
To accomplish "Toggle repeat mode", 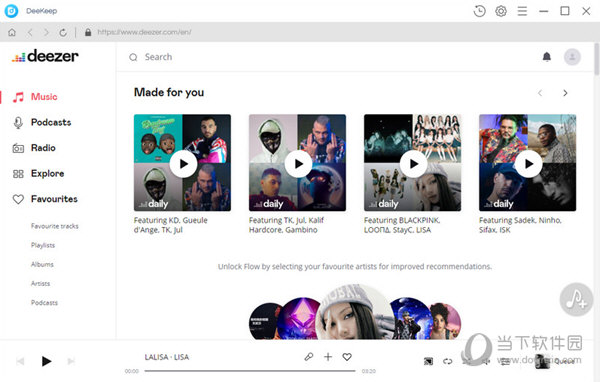I will point(448,361).
